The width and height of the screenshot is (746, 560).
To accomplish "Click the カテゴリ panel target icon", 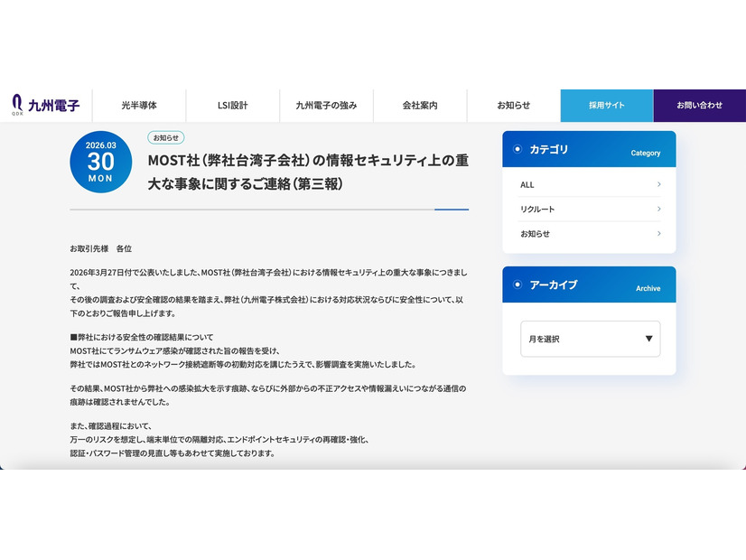I will [x=517, y=150].
